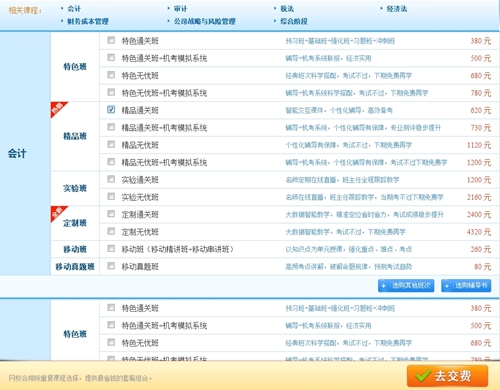The image size is (500, 390).
Task: Click the red new ribbon beside 定制班
Action: (59, 214)
